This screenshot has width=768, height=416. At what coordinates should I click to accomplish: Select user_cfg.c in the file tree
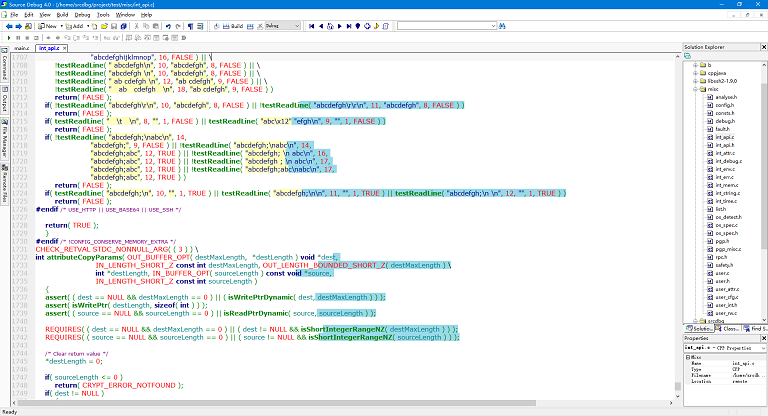(x=725, y=297)
